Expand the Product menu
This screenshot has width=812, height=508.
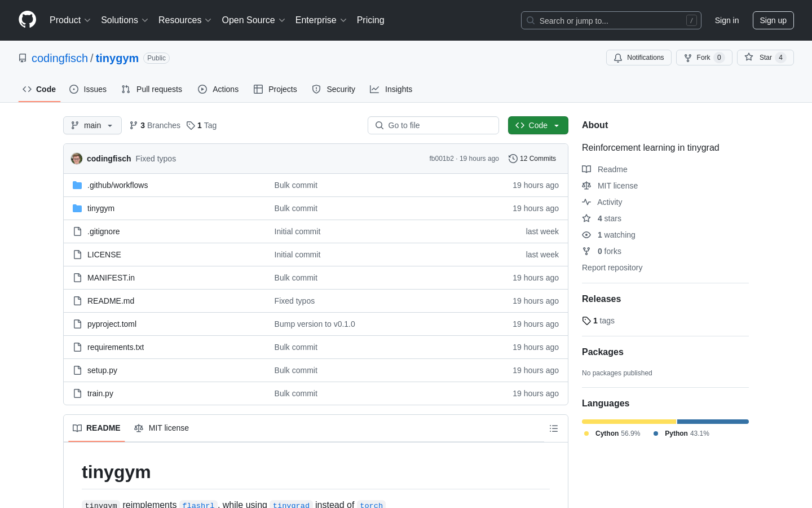coord(70,20)
